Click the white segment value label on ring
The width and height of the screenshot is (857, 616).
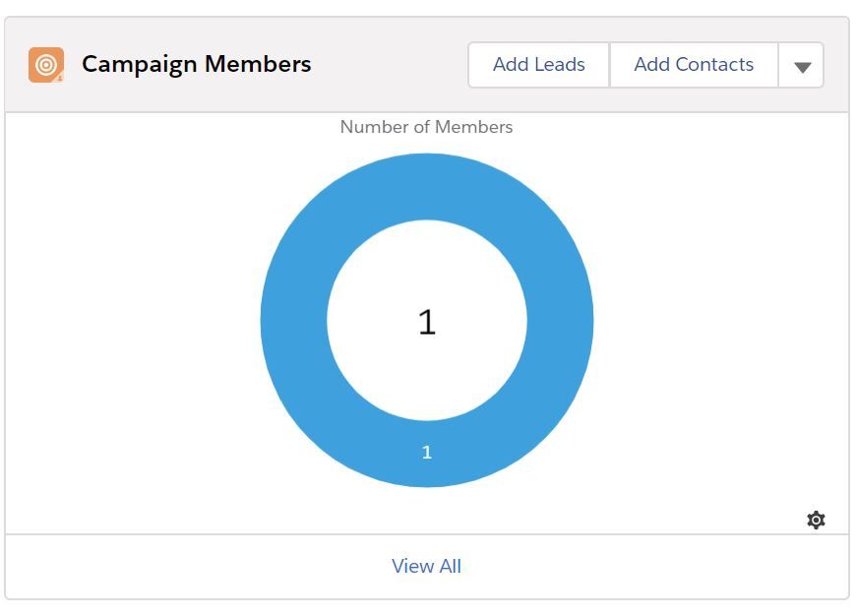click(426, 453)
